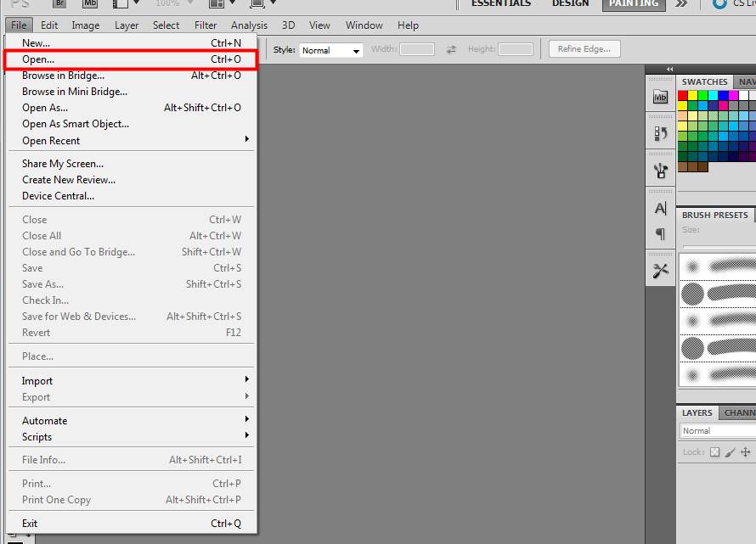The width and height of the screenshot is (756, 544).
Task: Open the Filter menu
Action: pos(206,25)
